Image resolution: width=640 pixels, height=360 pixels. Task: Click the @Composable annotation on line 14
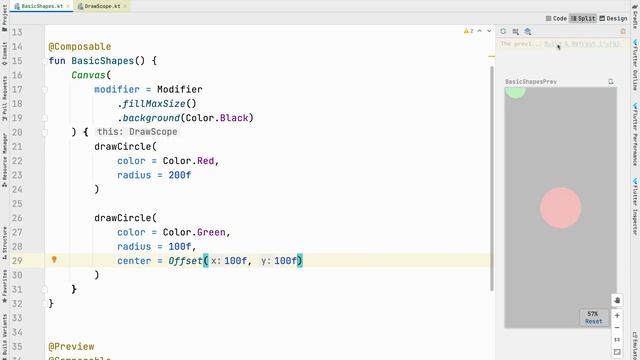[80, 47]
